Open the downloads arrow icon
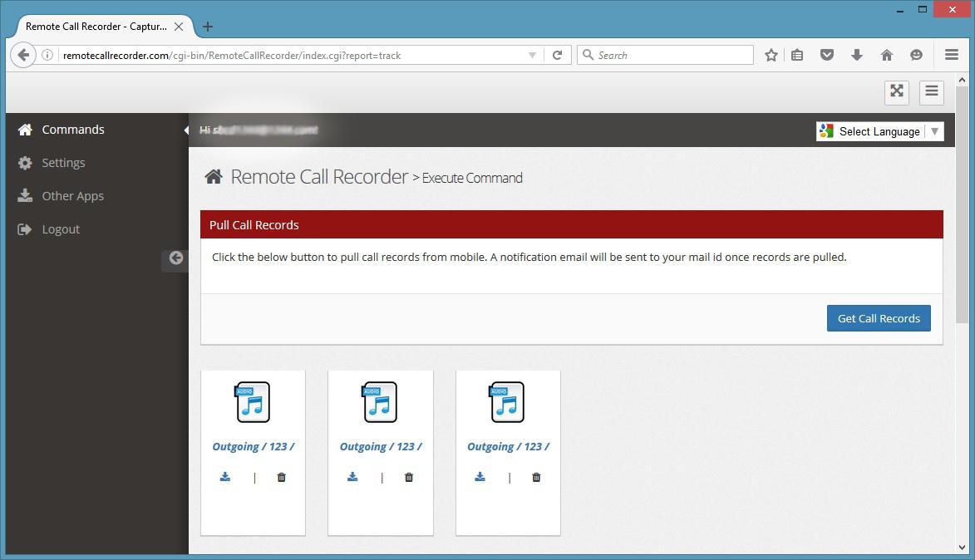975x560 pixels. point(857,55)
